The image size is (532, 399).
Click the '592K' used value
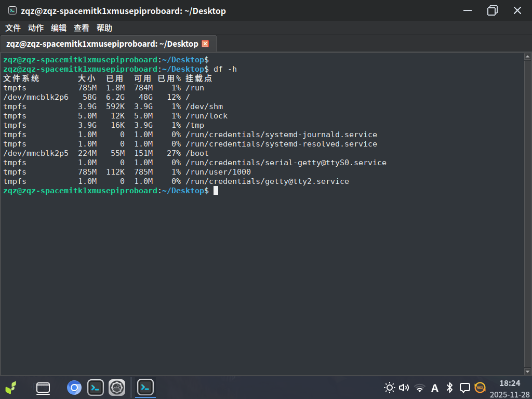[115, 107]
